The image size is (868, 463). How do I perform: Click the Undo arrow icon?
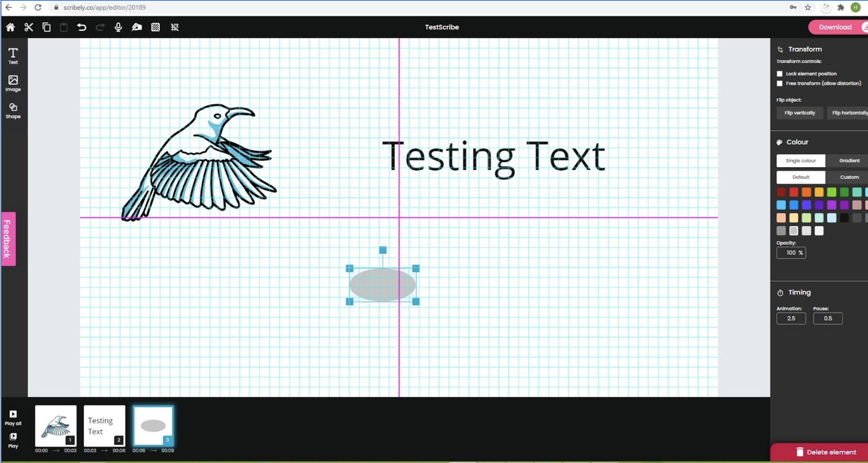coord(81,27)
